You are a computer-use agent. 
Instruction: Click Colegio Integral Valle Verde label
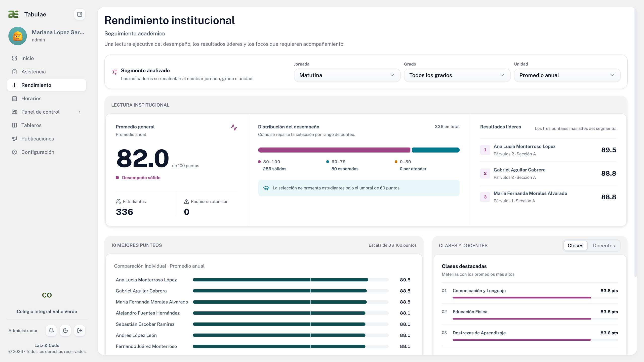tap(47, 311)
